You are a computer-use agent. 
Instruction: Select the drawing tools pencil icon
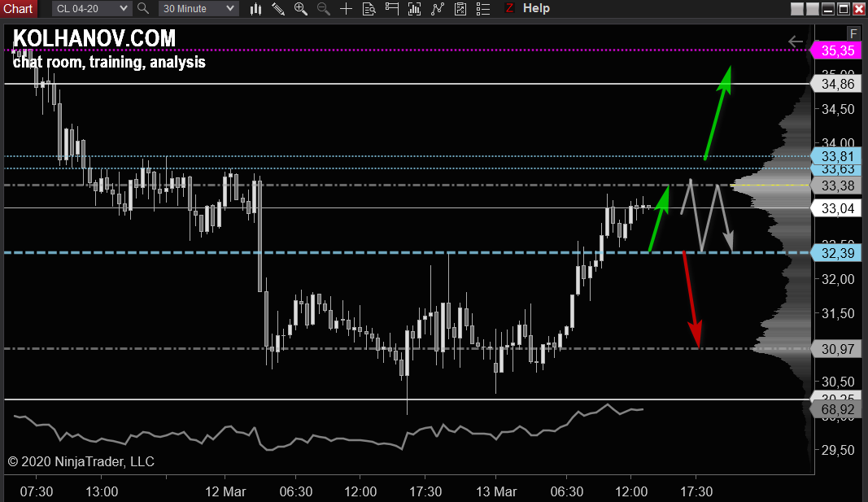point(278,8)
